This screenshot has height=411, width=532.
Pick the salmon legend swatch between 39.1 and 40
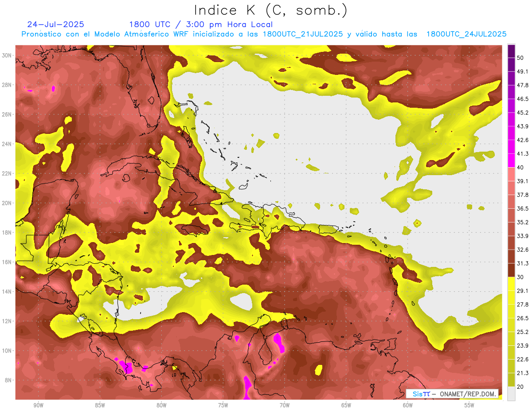click(x=511, y=174)
